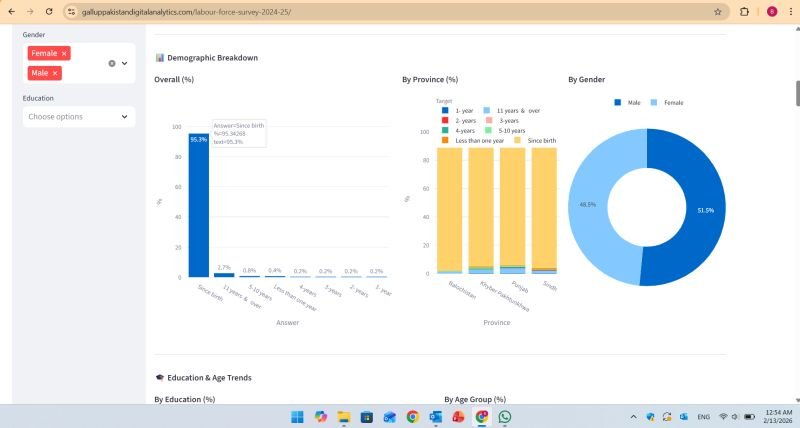Go forward in browser history
The height and width of the screenshot is (428, 800).
point(28,11)
